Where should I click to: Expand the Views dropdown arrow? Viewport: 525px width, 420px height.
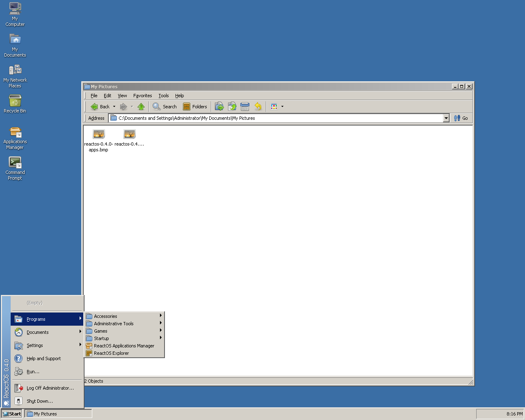pos(282,107)
